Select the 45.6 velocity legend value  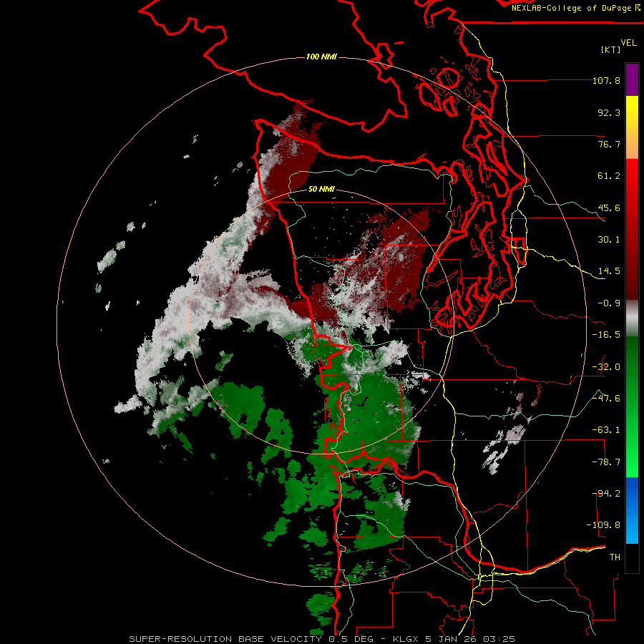[609, 208]
